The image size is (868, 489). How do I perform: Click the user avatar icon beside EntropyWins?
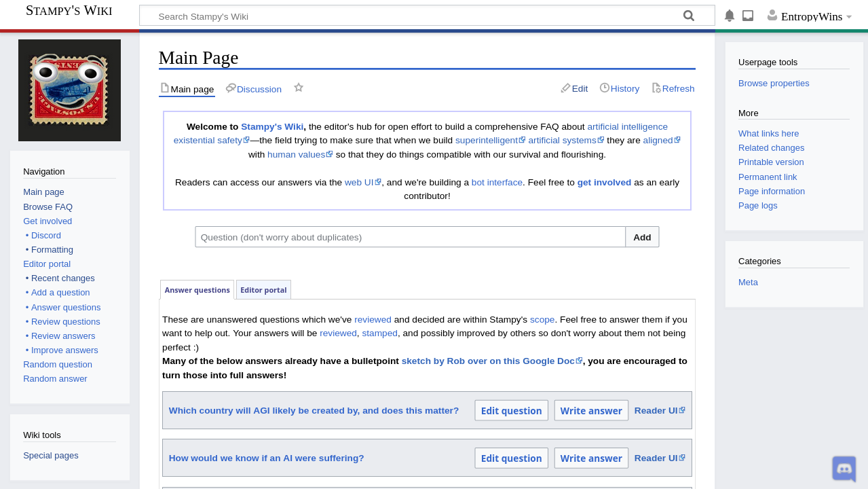point(772,15)
